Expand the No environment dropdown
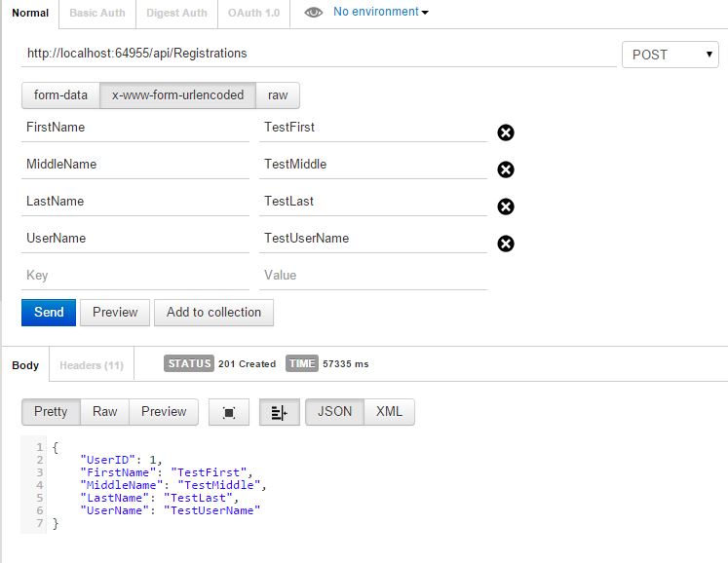728x563 pixels. point(380,13)
